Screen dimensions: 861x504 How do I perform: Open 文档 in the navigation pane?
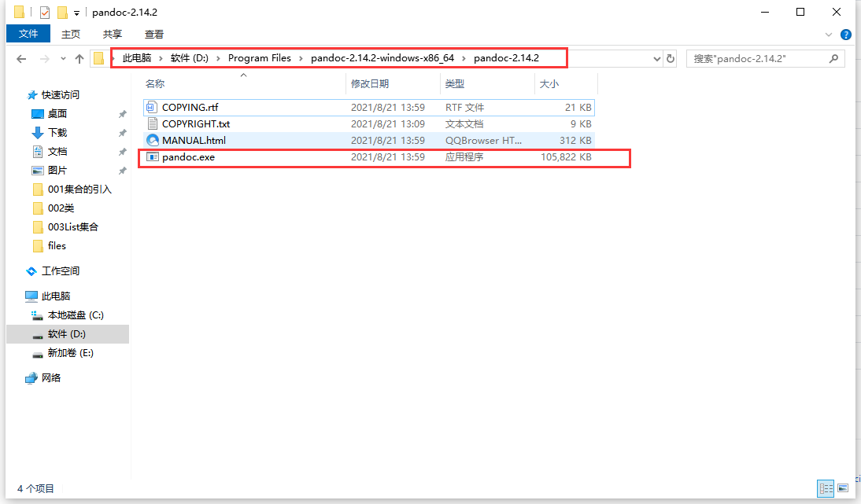pyautogui.click(x=57, y=152)
